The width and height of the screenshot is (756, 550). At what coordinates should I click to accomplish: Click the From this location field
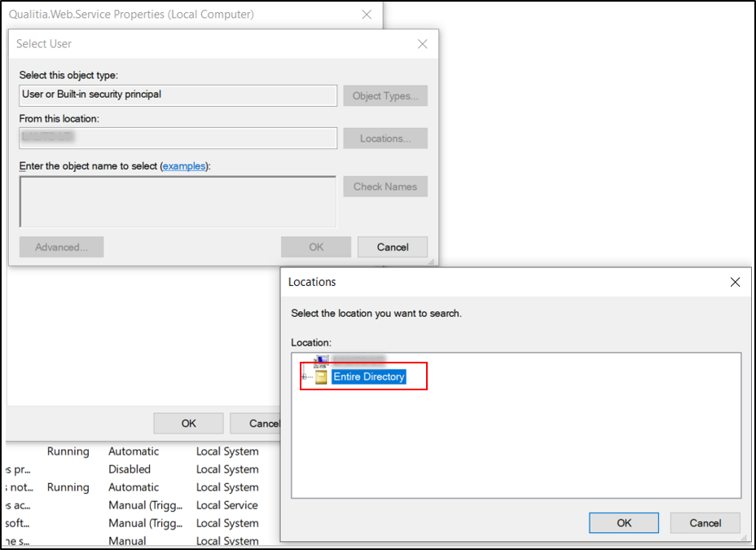click(x=178, y=138)
